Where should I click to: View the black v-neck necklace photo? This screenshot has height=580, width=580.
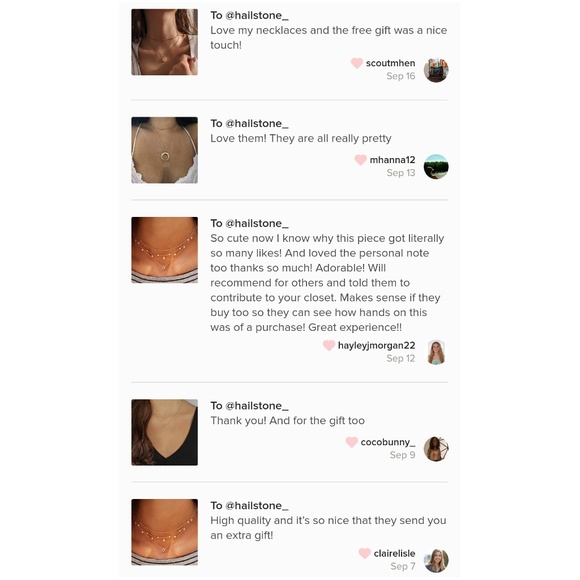point(165,432)
